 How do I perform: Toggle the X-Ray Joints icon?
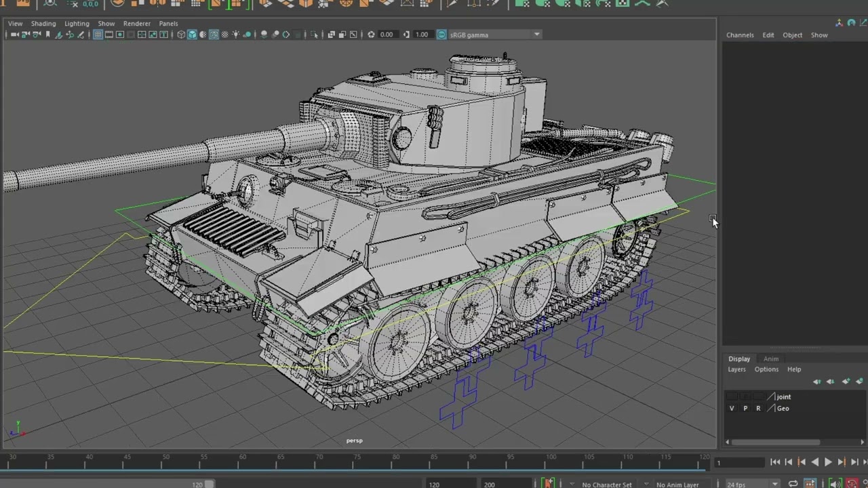pyautogui.click(x=353, y=35)
